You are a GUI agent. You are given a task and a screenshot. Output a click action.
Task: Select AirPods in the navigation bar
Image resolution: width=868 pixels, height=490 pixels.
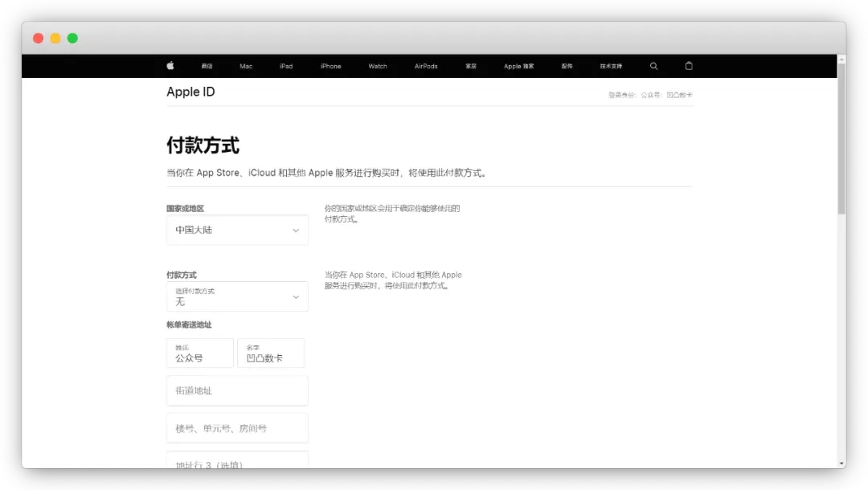point(426,67)
